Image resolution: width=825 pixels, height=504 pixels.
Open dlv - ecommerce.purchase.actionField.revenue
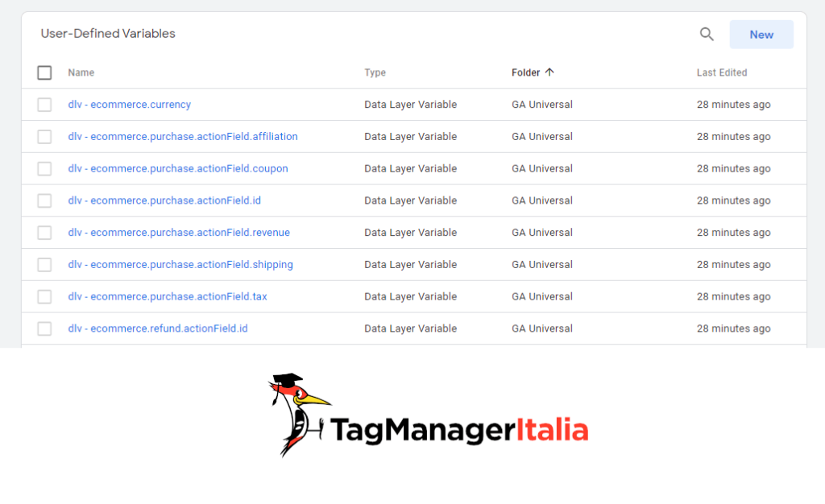tap(179, 233)
